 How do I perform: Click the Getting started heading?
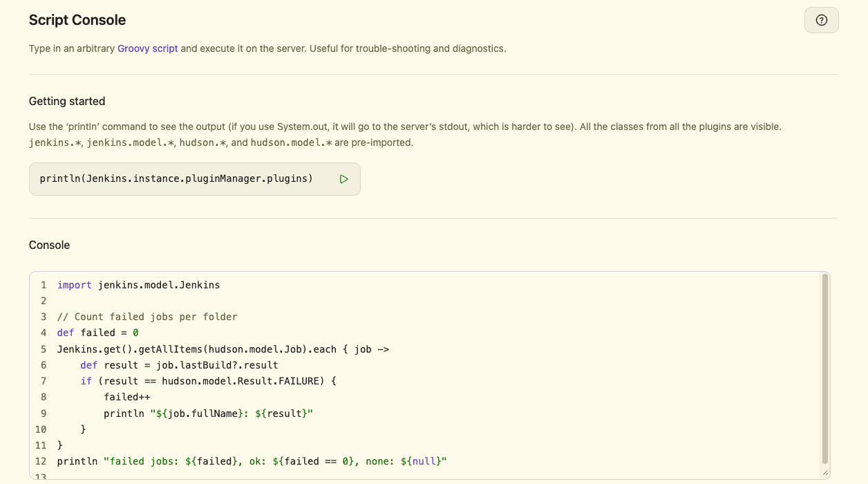tap(67, 101)
